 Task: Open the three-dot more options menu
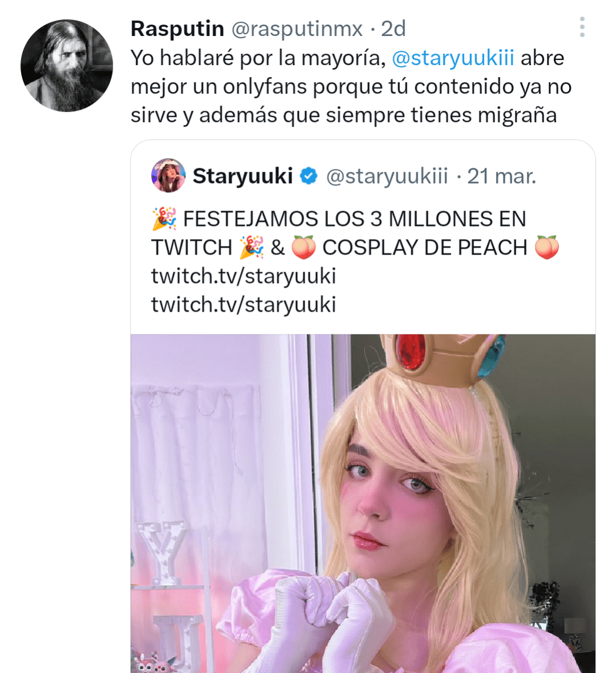(582, 27)
